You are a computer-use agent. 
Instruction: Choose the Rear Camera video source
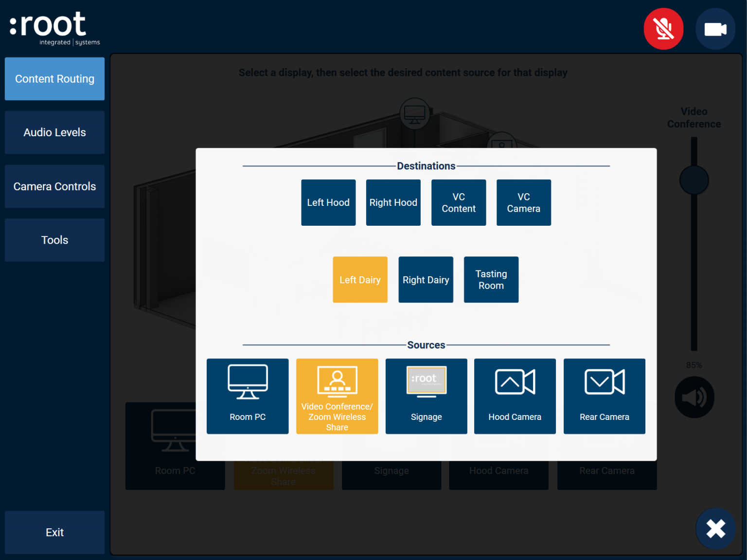[604, 396]
